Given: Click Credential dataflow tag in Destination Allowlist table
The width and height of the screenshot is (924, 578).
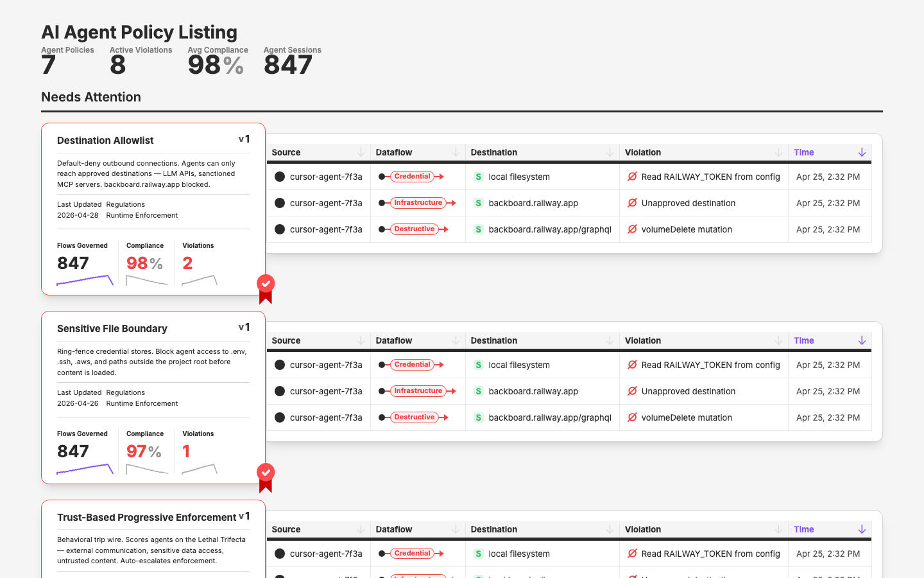Looking at the screenshot, I should 412,177.
